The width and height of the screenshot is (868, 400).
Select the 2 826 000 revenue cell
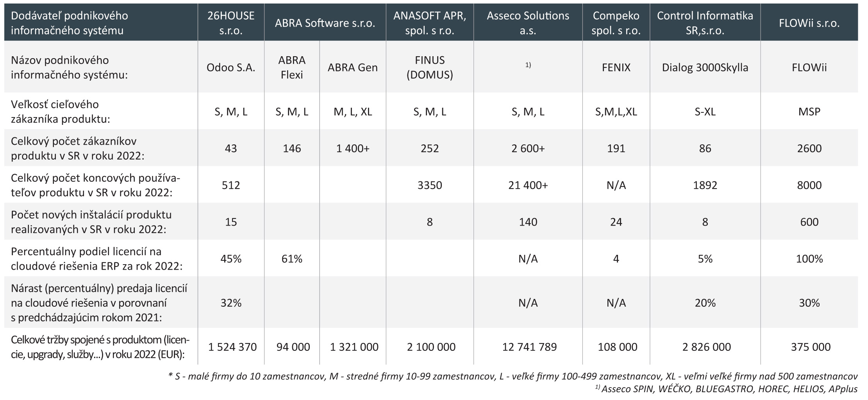(x=706, y=347)
